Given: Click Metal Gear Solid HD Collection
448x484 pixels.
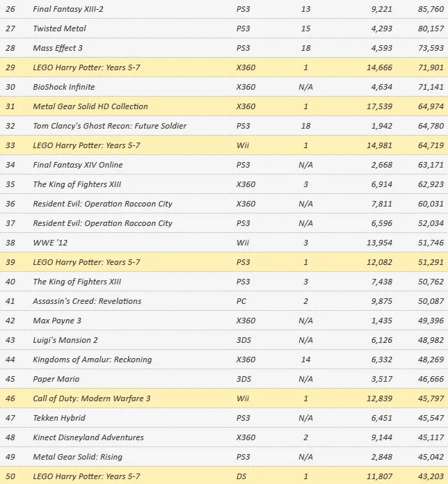Looking at the screenshot, I should click(x=90, y=107).
